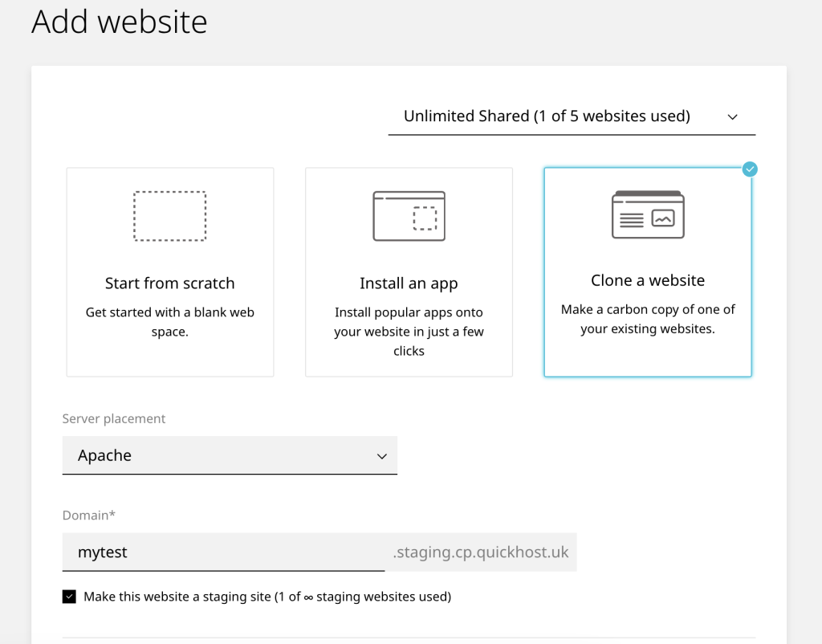Click the app window icon for Install an app

pos(409,216)
